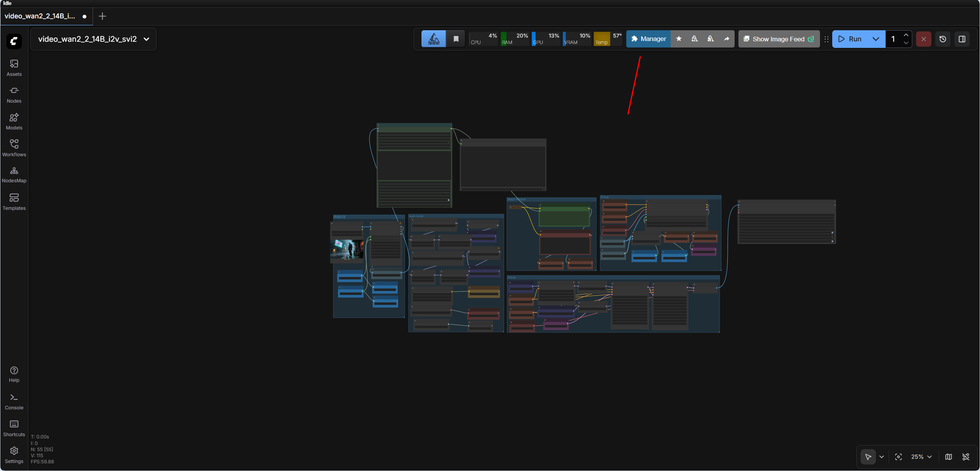Toggle the right side panel

click(x=962, y=39)
